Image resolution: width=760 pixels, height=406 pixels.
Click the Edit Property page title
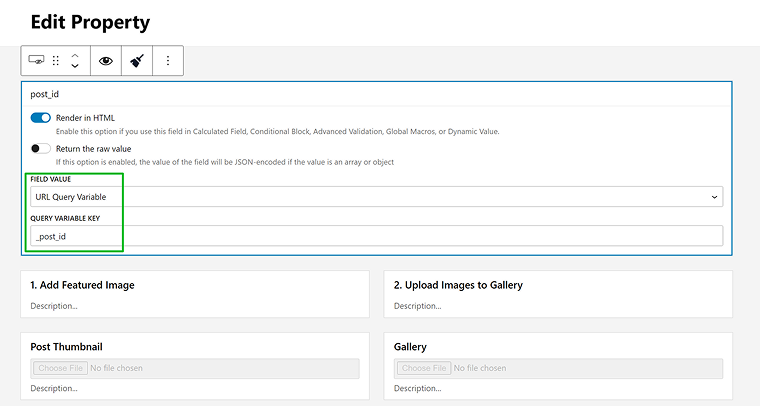tap(90, 23)
